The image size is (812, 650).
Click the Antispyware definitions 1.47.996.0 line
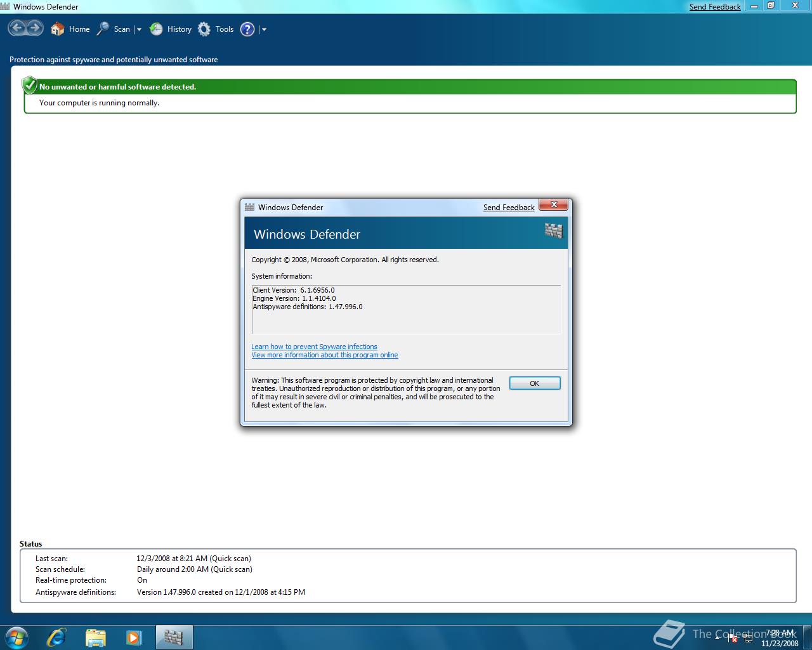click(308, 307)
